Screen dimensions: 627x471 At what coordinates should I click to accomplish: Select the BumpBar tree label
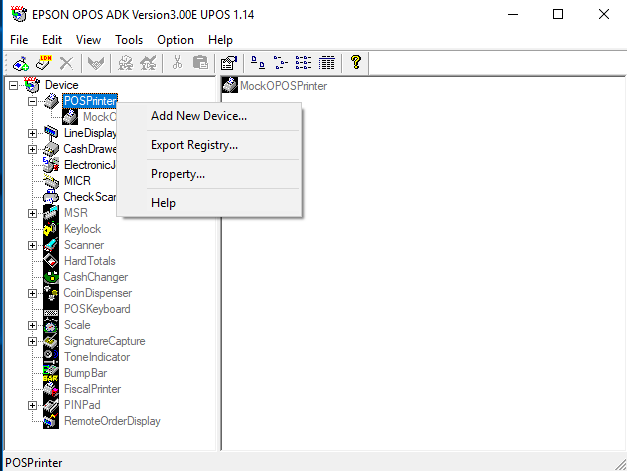point(86,373)
